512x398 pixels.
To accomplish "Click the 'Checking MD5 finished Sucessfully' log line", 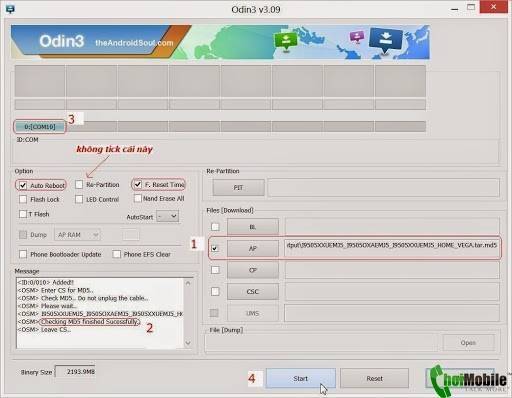I will click(x=89, y=322).
